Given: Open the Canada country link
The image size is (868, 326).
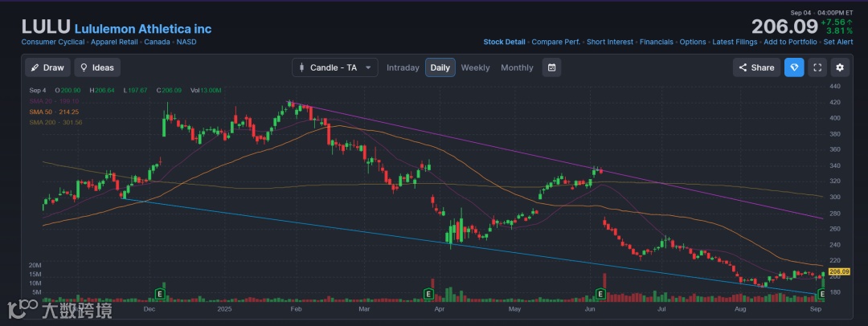Looking at the screenshot, I should tap(158, 42).
